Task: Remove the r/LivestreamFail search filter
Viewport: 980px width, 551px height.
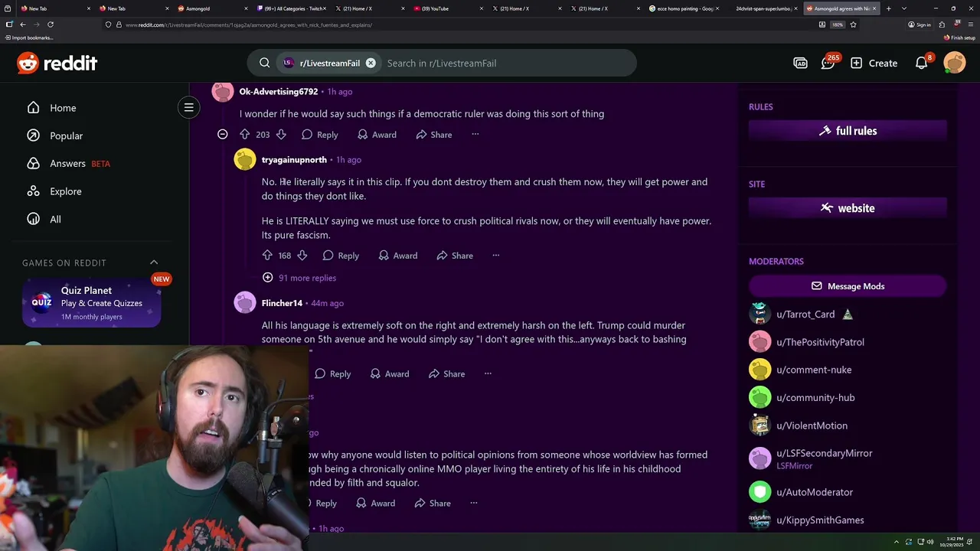Action: coord(371,63)
